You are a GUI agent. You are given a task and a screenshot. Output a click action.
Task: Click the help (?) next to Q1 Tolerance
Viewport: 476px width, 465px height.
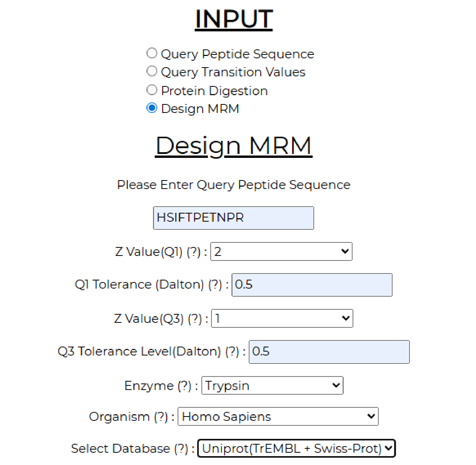tap(215, 285)
